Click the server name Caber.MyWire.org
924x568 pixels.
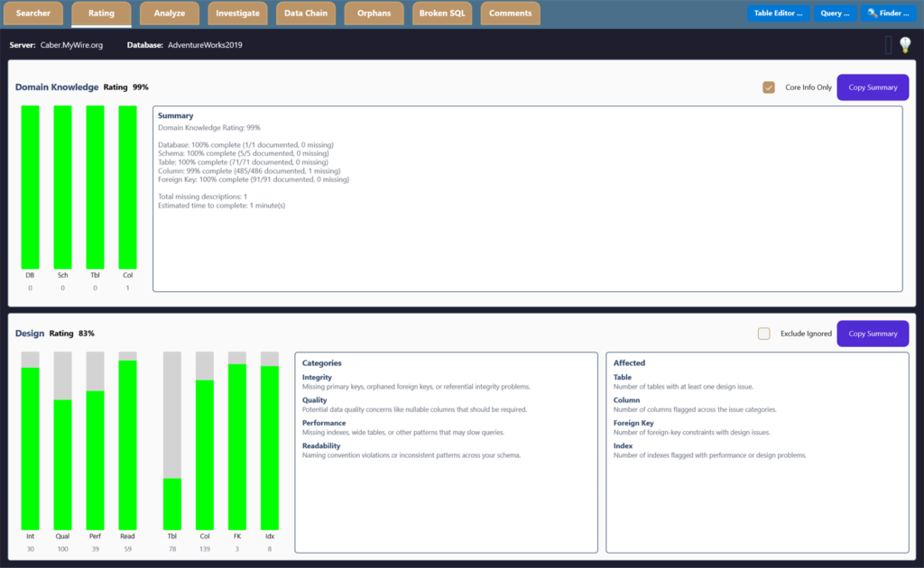(x=71, y=45)
